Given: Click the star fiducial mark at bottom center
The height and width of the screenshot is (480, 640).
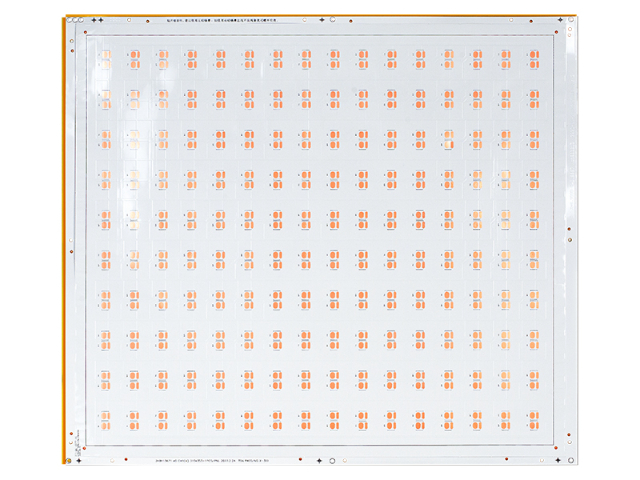Looking at the screenshot, I should pos(320,461).
